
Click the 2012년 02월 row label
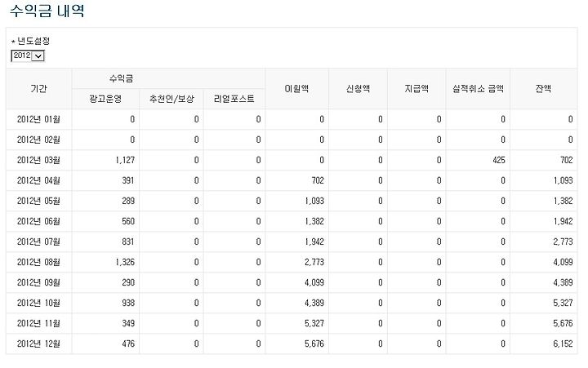tap(38, 140)
